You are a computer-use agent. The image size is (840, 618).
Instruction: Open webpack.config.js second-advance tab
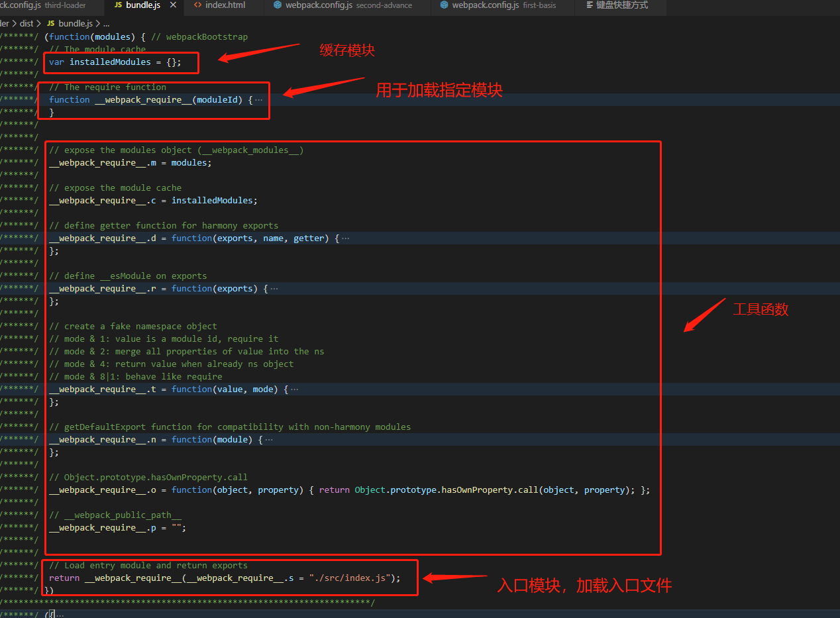pyautogui.click(x=347, y=5)
